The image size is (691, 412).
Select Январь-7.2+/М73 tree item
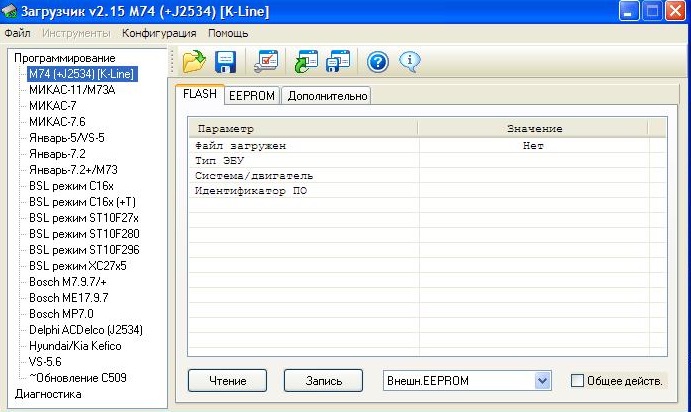click(x=74, y=170)
